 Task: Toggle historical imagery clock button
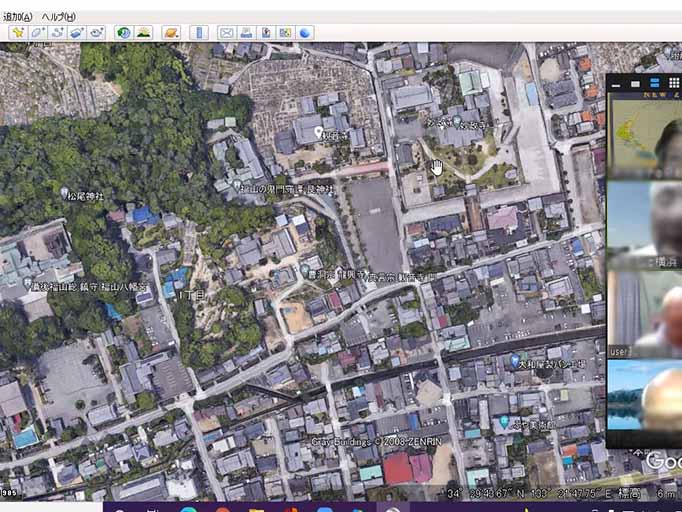pyautogui.click(x=123, y=32)
